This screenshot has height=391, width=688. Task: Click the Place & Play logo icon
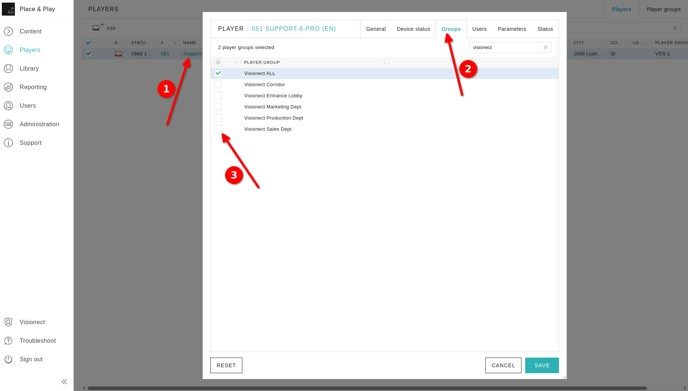[8, 9]
